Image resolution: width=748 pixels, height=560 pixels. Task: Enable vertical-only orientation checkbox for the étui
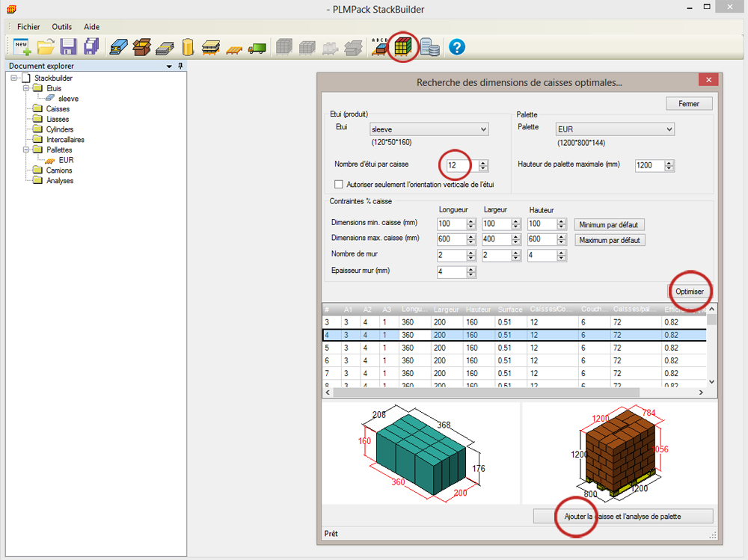(339, 184)
